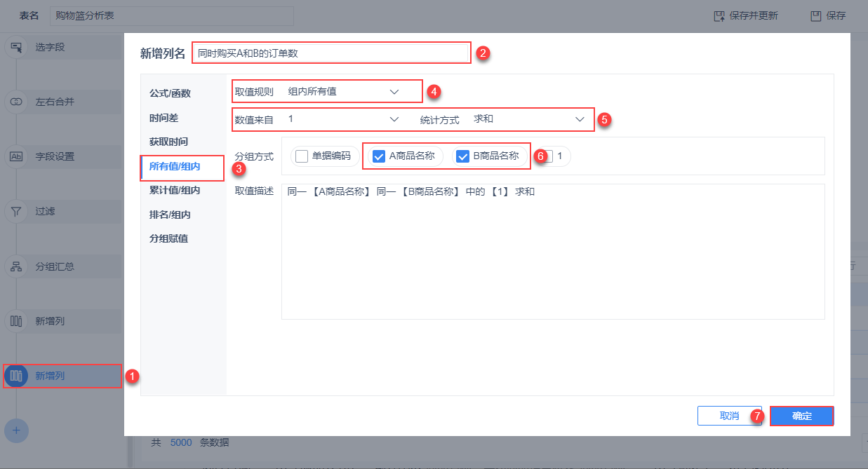This screenshot has height=469, width=868.
Task: Uncheck the B商品名称 checkbox
Action: (x=462, y=156)
